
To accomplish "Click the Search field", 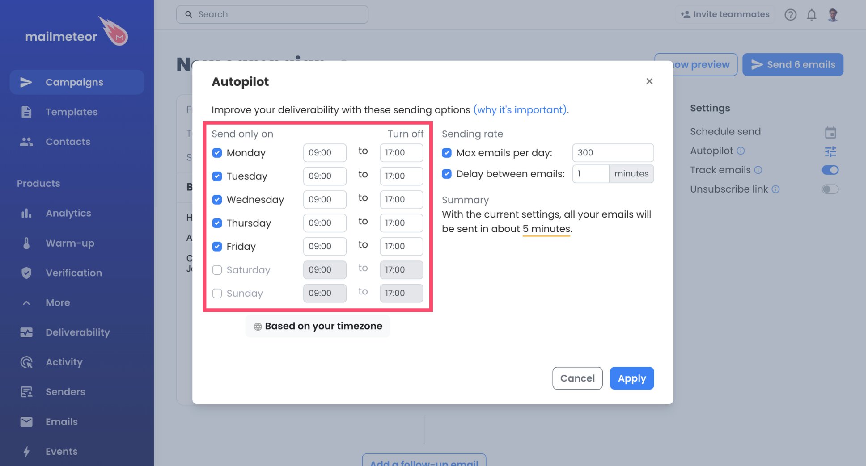I will pyautogui.click(x=272, y=14).
